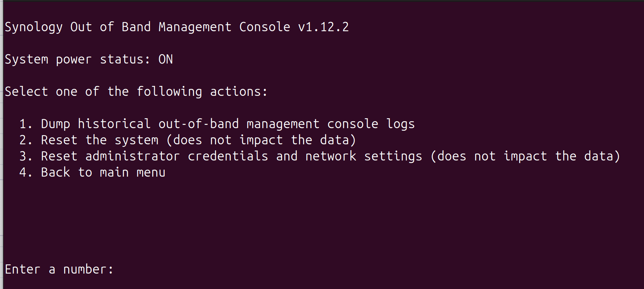This screenshot has height=289, width=644.
Task: Select option 3 Reset administrator credentials
Action: pyautogui.click(x=320, y=156)
